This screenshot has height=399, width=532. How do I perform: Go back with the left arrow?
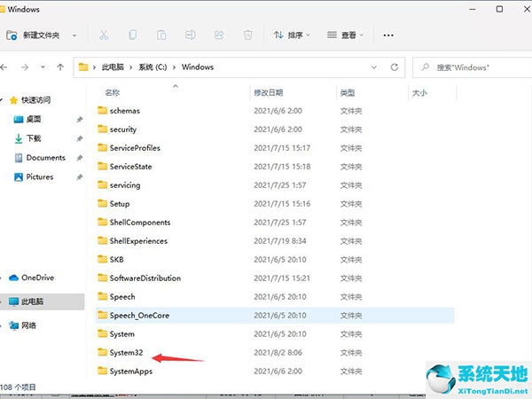(4, 67)
